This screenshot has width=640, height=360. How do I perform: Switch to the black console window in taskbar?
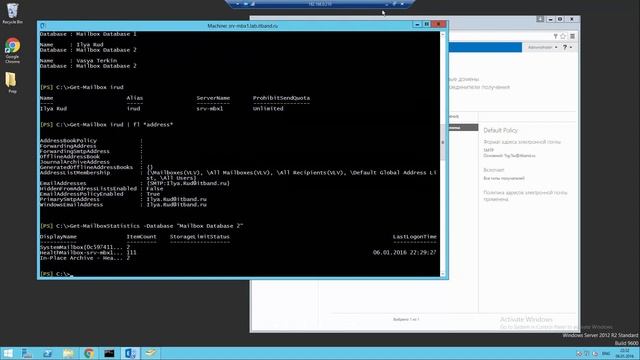pos(109,353)
